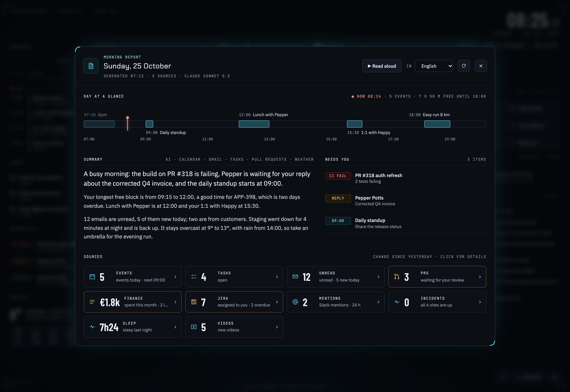570x392 pixels.
Task: Expand Sleep card details chevron
Action: [x=175, y=327]
